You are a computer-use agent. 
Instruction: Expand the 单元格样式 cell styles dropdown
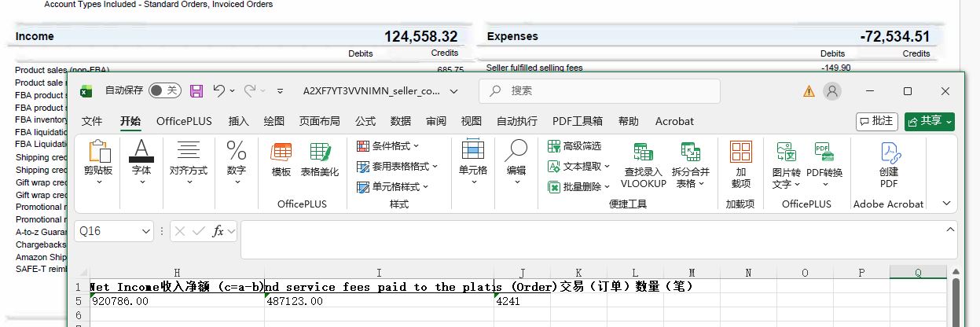(393, 187)
